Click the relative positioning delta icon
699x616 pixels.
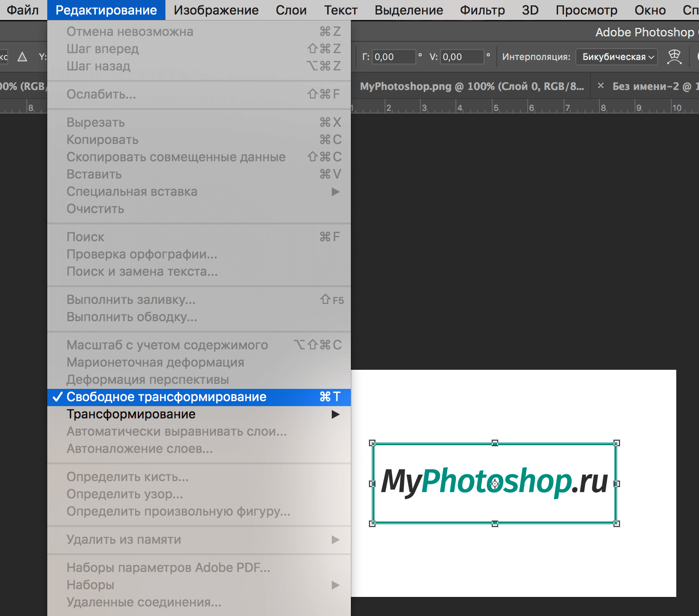point(22,57)
